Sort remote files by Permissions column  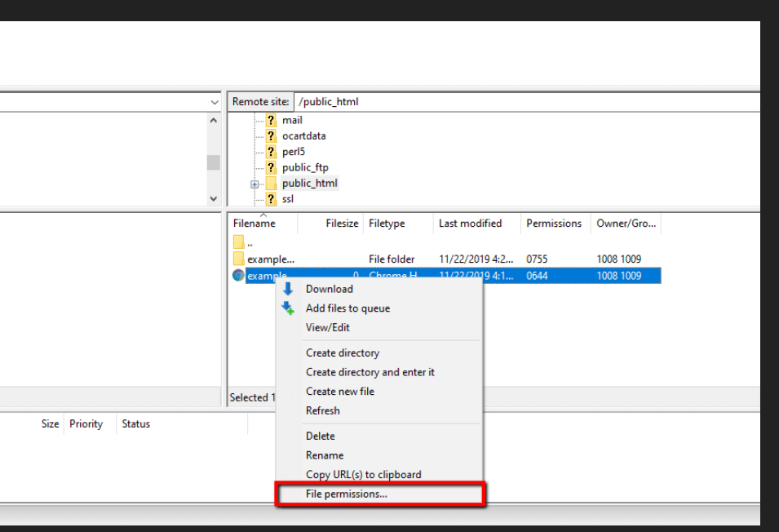(x=554, y=224)
